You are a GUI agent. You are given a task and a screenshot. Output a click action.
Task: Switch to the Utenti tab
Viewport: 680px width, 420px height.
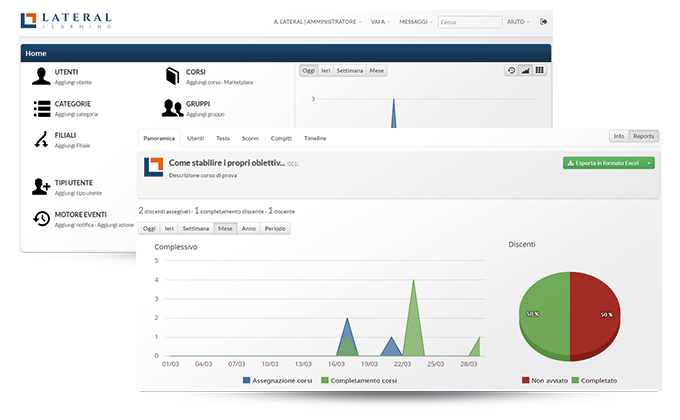(195, 138)
